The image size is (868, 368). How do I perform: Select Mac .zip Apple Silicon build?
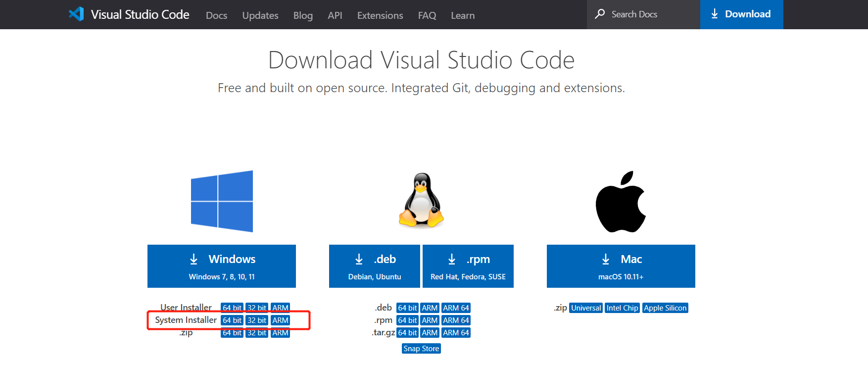coord(665,308)
